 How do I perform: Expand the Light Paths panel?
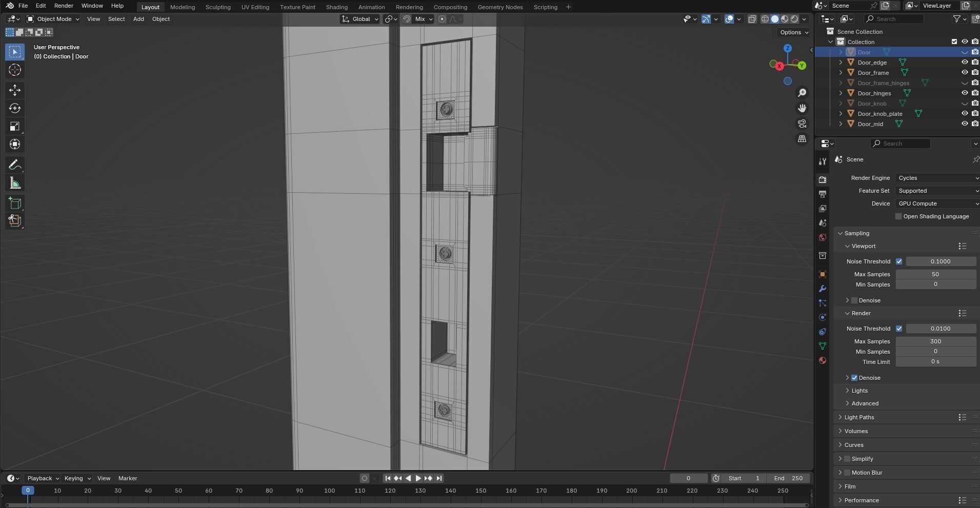point(859,417)
